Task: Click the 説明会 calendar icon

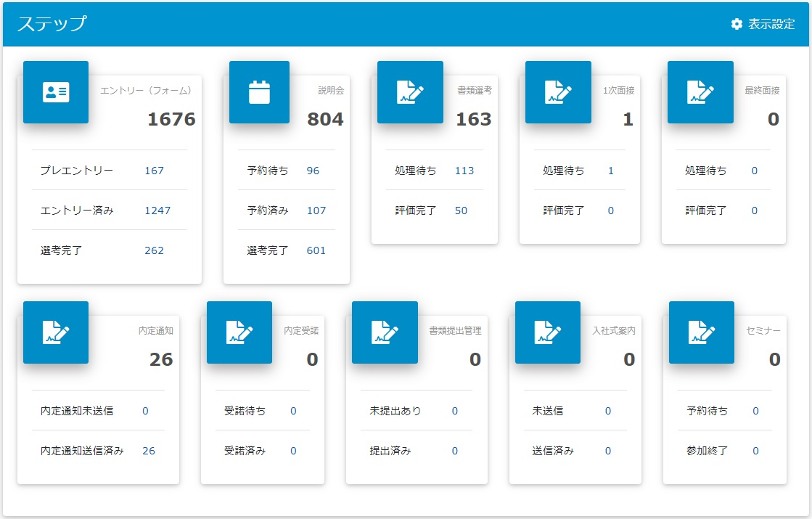Action: tap(259, 92)
